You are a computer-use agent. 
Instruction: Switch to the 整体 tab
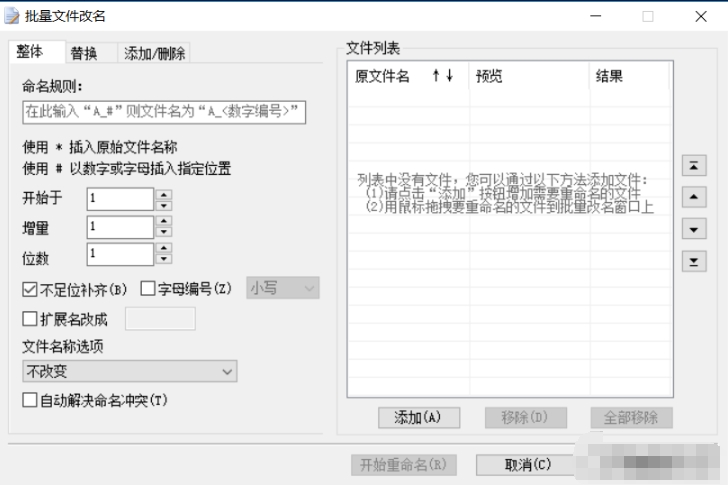36,52
